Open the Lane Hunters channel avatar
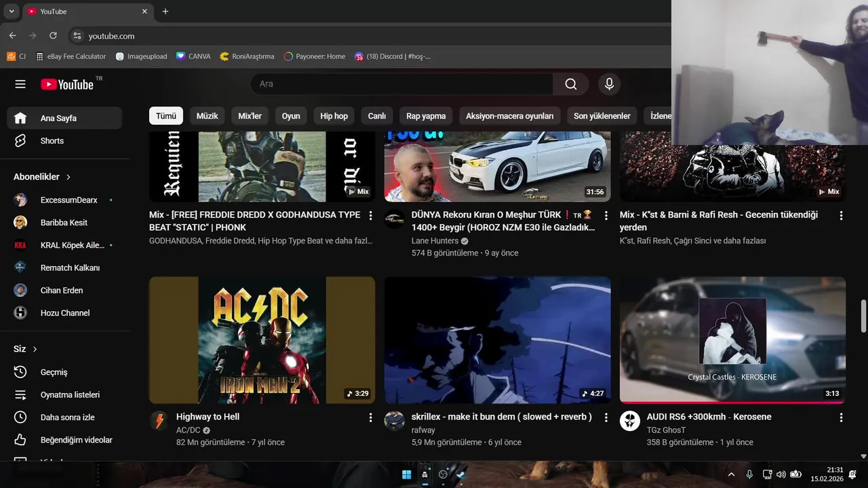The width and height of the screenshot is (868, 488). (x=395, y=219)
